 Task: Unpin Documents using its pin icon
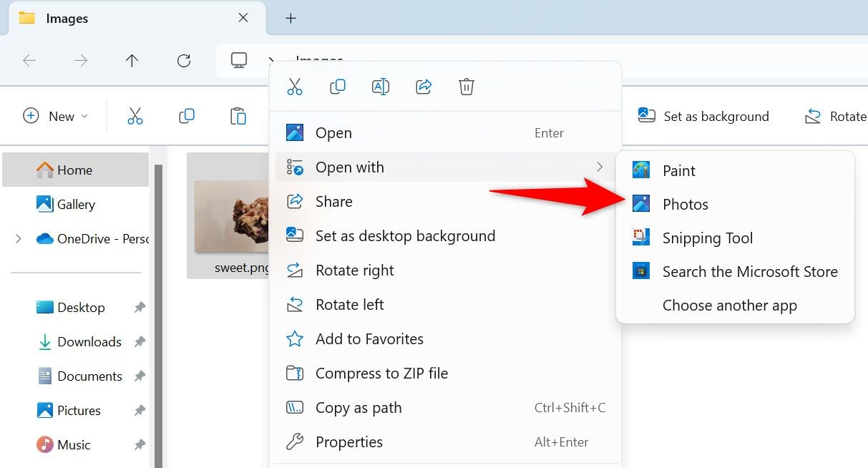click(140, 376)
